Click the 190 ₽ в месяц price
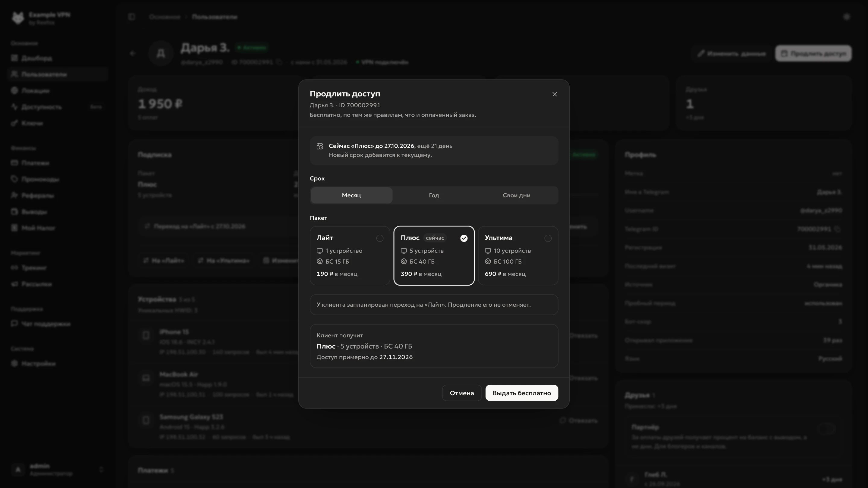Screen dimensions: 868x488 (337, 274)
